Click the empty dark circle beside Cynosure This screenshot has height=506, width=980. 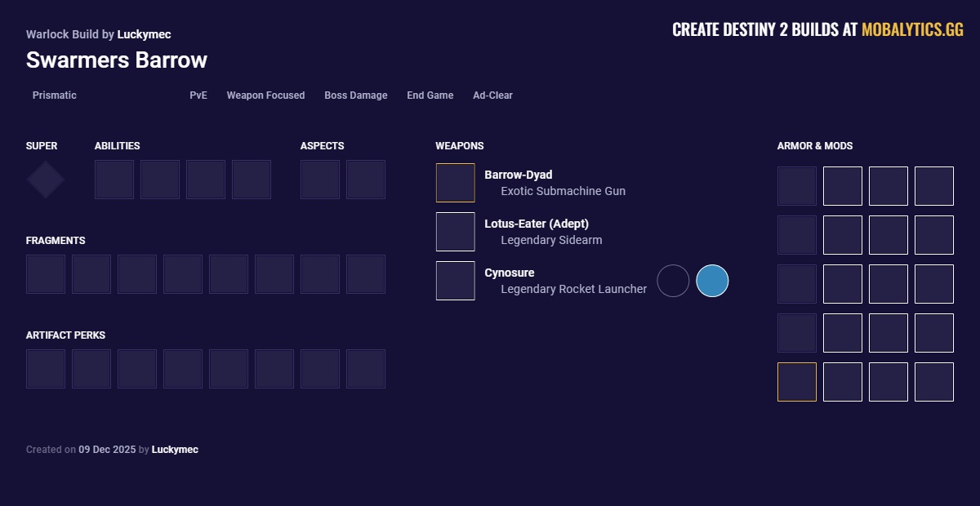tap(673, 281)
